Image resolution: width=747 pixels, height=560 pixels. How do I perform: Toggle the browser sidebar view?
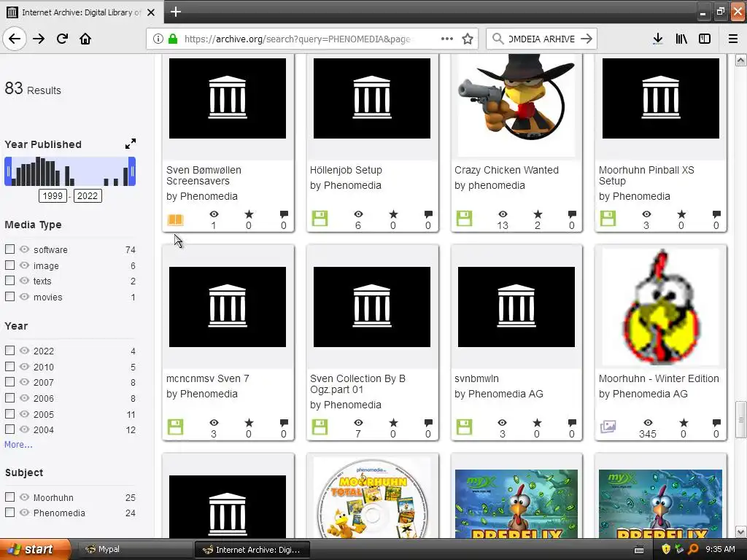tap(705, 39)
